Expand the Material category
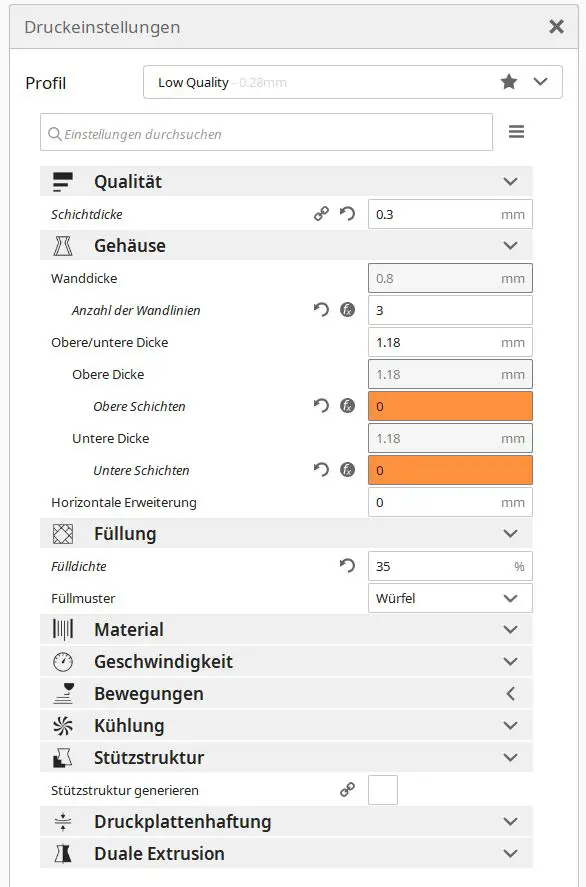Image resolution: width=586 pixels, height=887 pixels. [286, 630]
